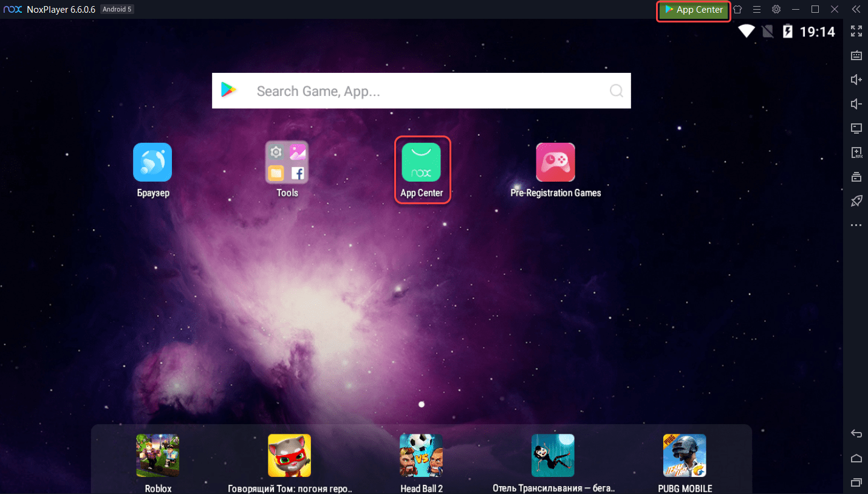868x494 pixels.
Task: Open Android recent apps button
Action: (x=856, y=482)
